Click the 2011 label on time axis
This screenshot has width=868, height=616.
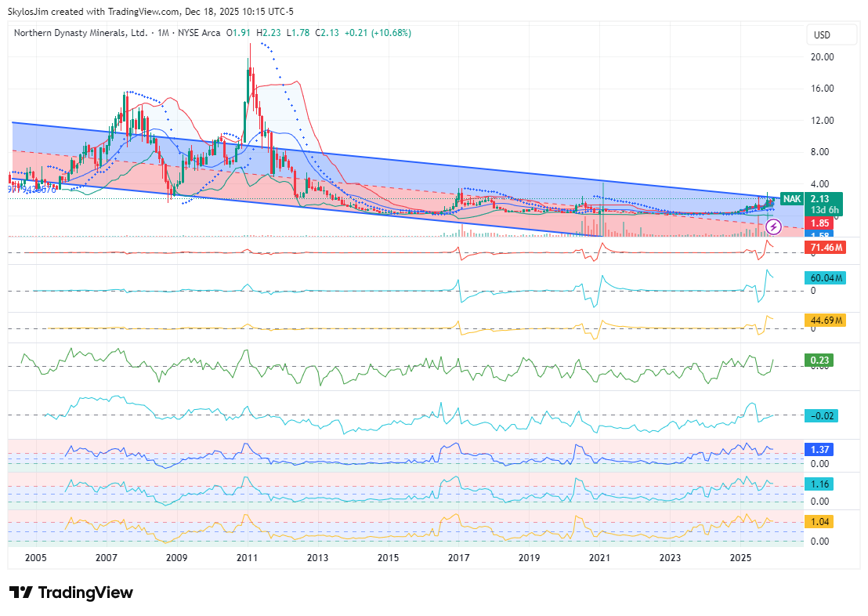coord(248,558)
